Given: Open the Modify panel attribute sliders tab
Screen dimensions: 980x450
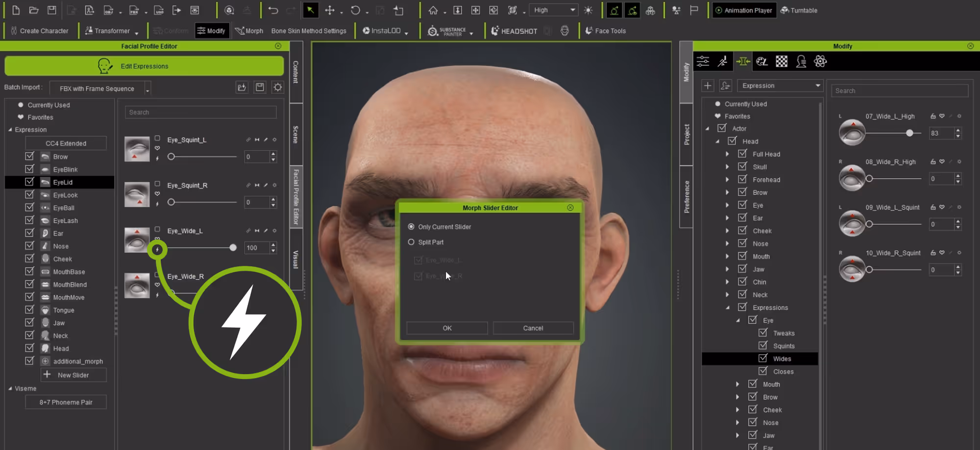Looking at the screenshot, I should pyautogui.click(x=703, y=61).
